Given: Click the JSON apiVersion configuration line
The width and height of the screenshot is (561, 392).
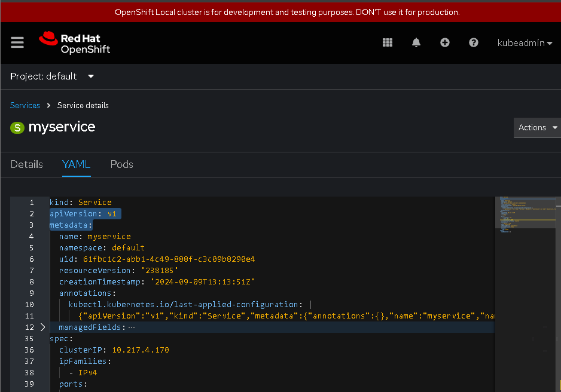Looking at the screenshot, I should tap(286, 316).
